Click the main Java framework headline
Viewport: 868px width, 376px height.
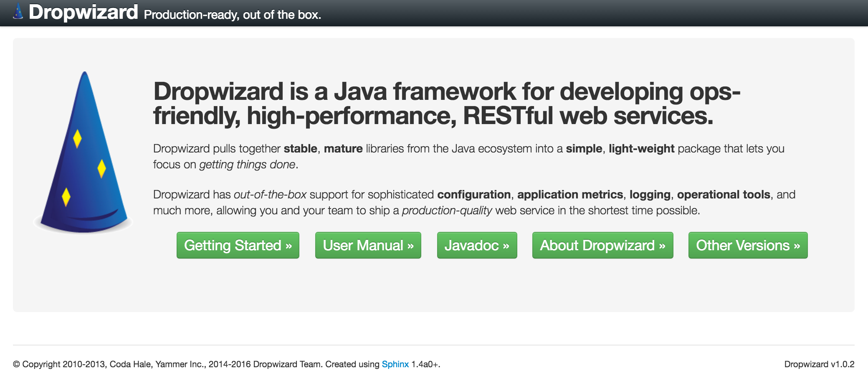446,103
